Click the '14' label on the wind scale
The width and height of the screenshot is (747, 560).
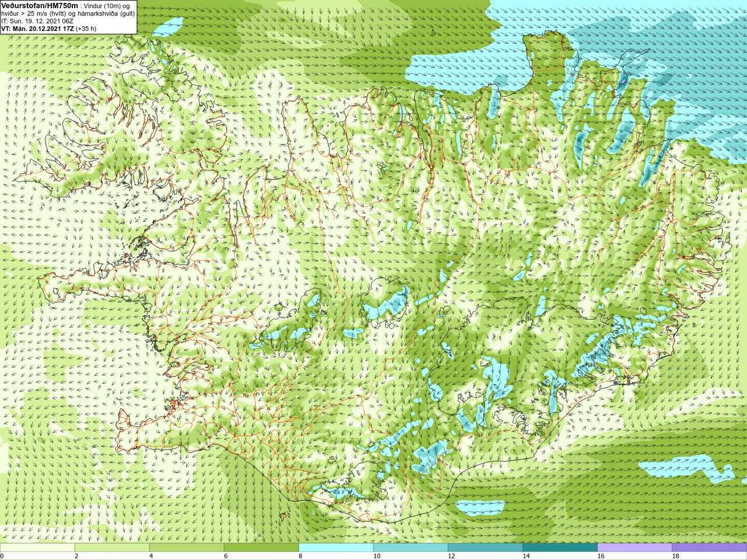pos(526,556)
